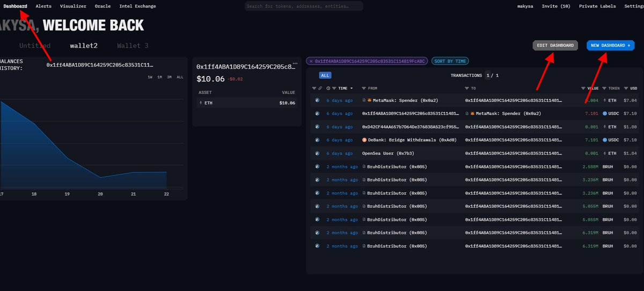This screenshot has width=644, height=291.
Task: Click the $10.06 portfolio total
Action: point(210,79)
